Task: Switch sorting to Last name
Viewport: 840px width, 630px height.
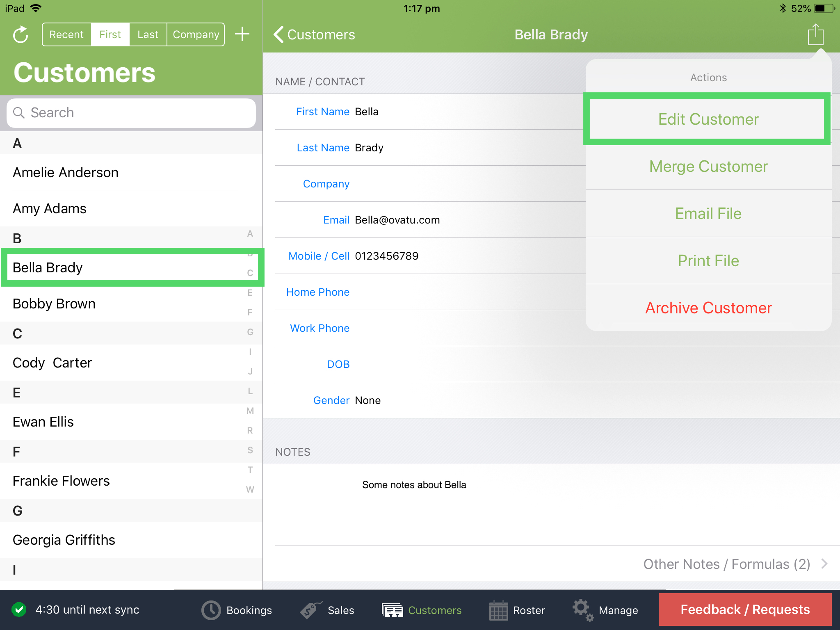Action: (x=148, y=34)
